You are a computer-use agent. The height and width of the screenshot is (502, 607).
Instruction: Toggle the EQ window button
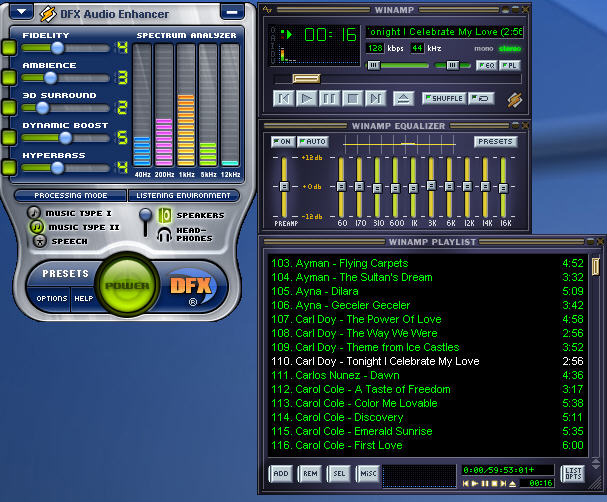point(487,65)
